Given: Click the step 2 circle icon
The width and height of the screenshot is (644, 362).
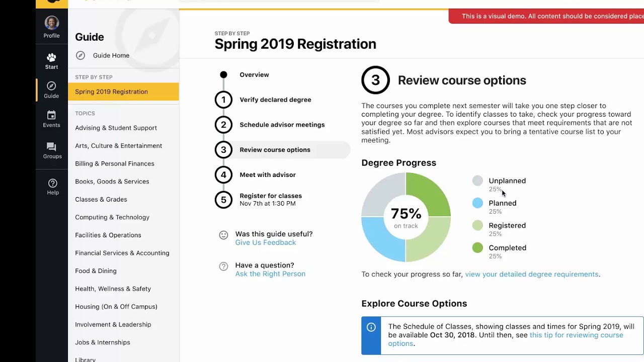Looking at the screenshot, I should (x=223, y=125).
